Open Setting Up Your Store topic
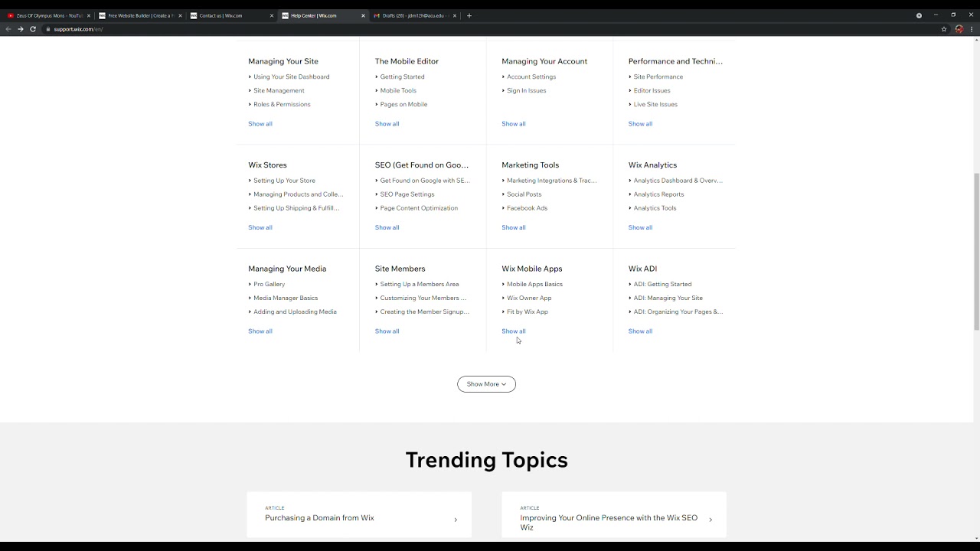This screenshot has height=551, width=980. tap(284, 181)
